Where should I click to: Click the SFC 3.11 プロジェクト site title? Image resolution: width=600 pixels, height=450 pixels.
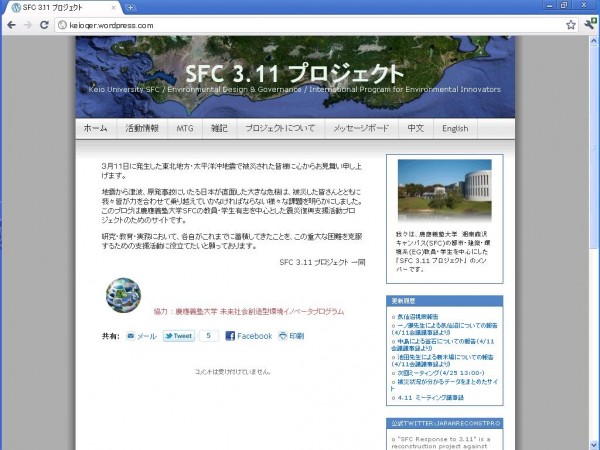(295, 73)
